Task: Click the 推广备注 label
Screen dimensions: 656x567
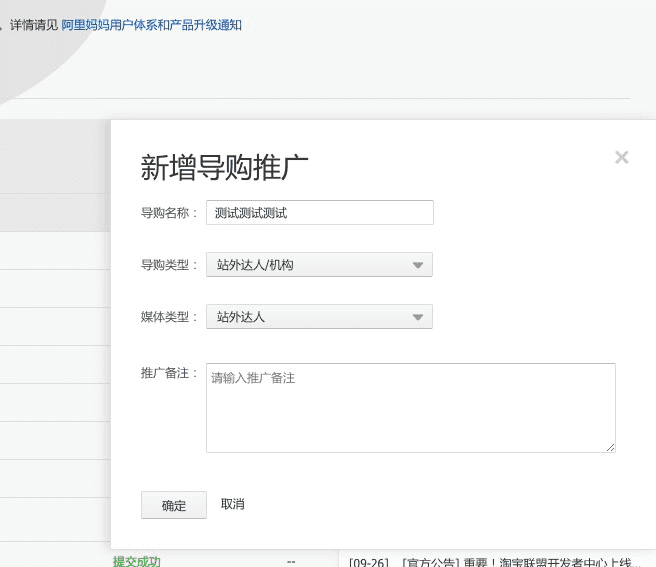Action: click(x=169, y=373)
